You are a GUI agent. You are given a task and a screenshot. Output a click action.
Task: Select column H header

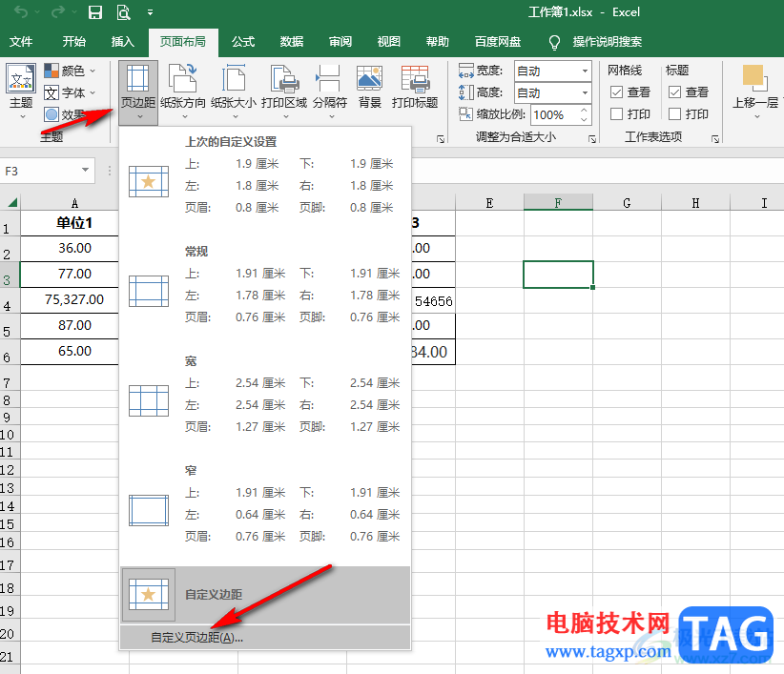(695, 203)
